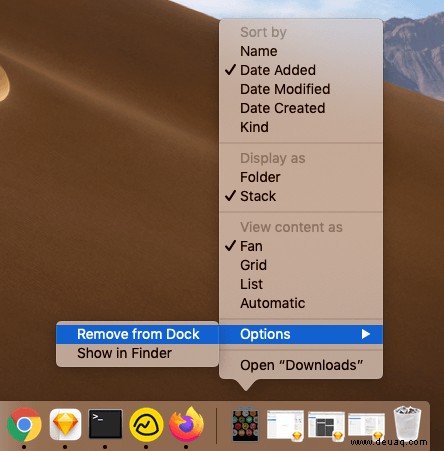Open Google Chrome from the Dock
The image size is (444, 451).
[x=24, y=425]
